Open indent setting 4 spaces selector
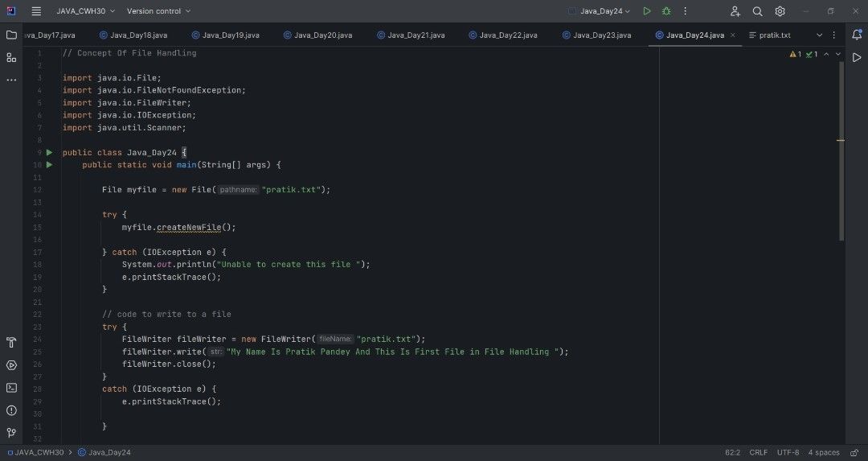Image resolution: width=868 pixels, height=461 pixels. (x=824, y=453)
